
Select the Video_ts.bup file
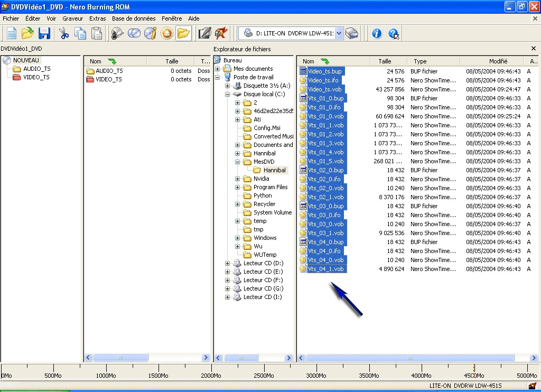[x=325, y=71]
